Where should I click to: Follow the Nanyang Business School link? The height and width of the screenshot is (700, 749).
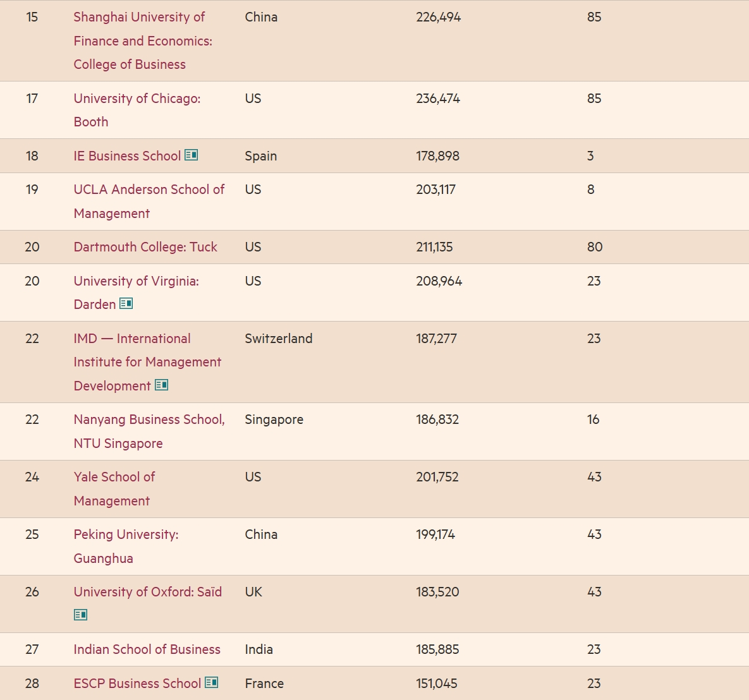(149, 431)
